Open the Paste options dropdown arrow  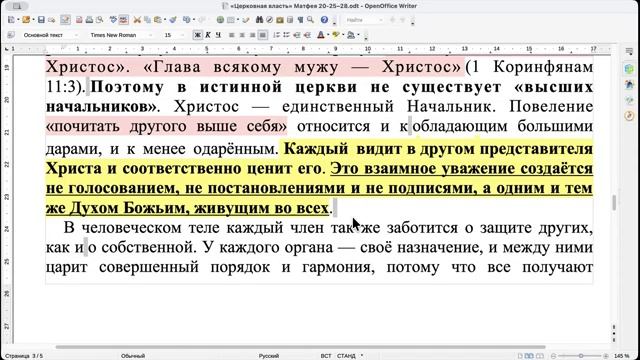coord(164,20)
